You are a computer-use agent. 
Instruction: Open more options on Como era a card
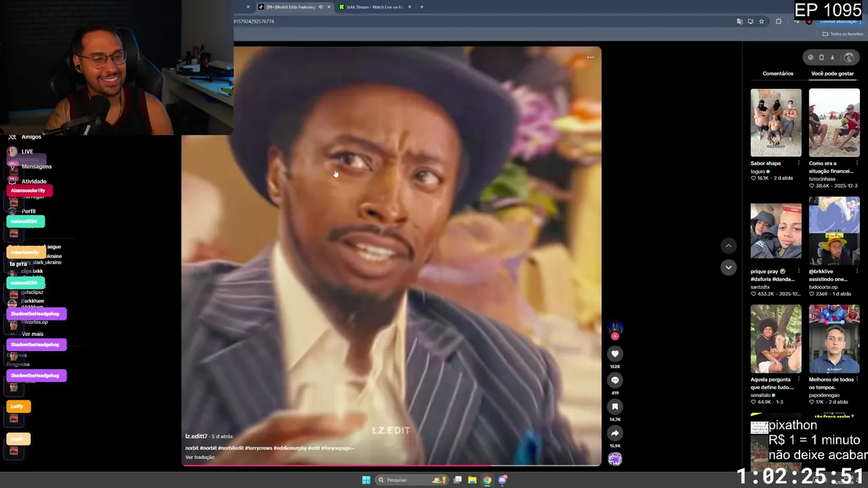856,163
